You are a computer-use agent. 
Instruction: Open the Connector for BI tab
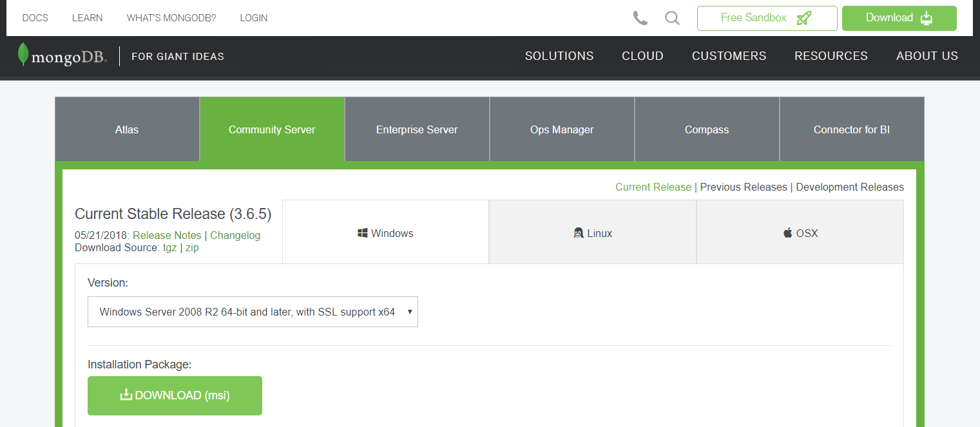(x=852, y=129)
